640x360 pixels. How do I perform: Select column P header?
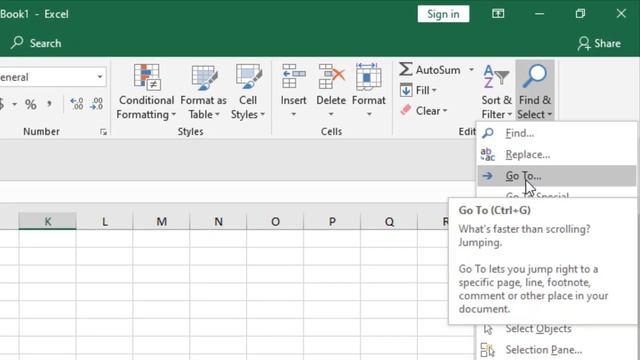tap(332, 221)
